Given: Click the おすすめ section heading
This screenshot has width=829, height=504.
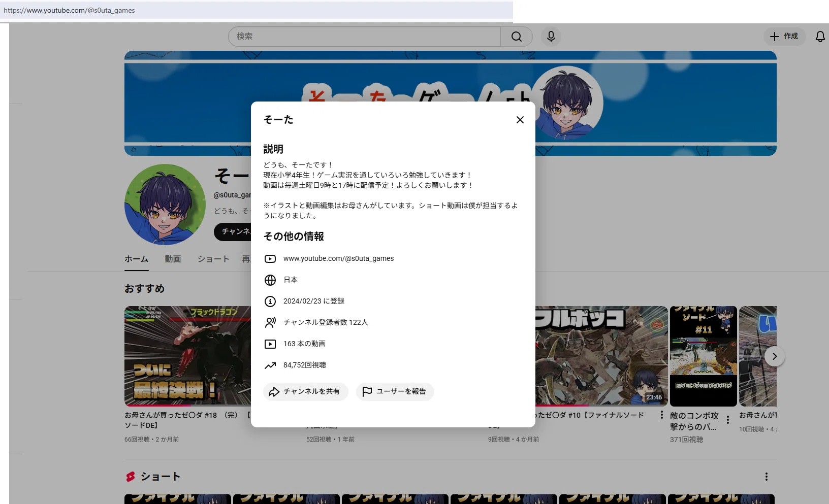Looking at the screenshot, I should coord(145,288).
